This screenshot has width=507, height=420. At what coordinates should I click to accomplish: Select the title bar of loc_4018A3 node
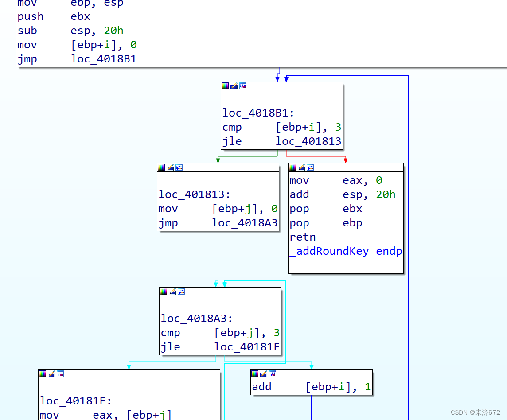pyautogui.click(x=220, y=292)
